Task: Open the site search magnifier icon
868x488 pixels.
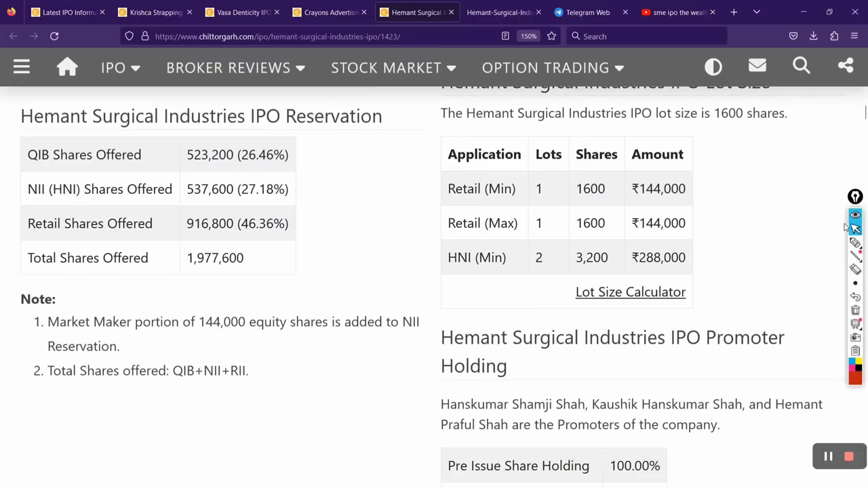Action: tap(802, 66)
